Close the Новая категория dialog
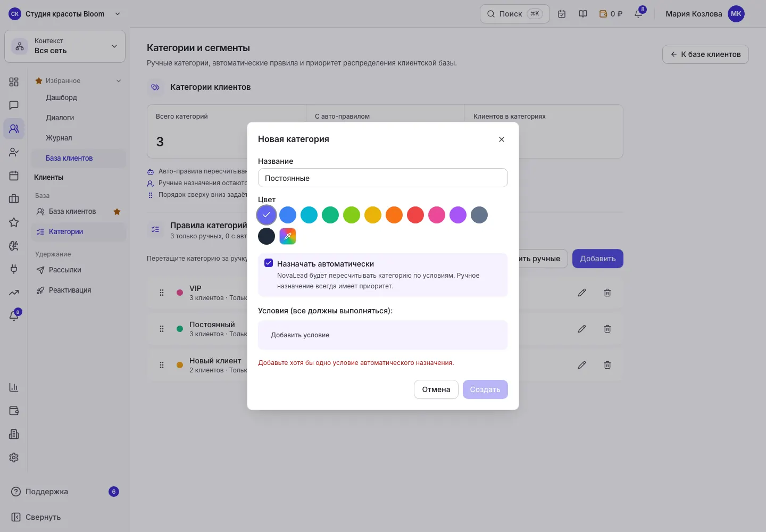Screen dimensions: 766x532 [502, 139]
